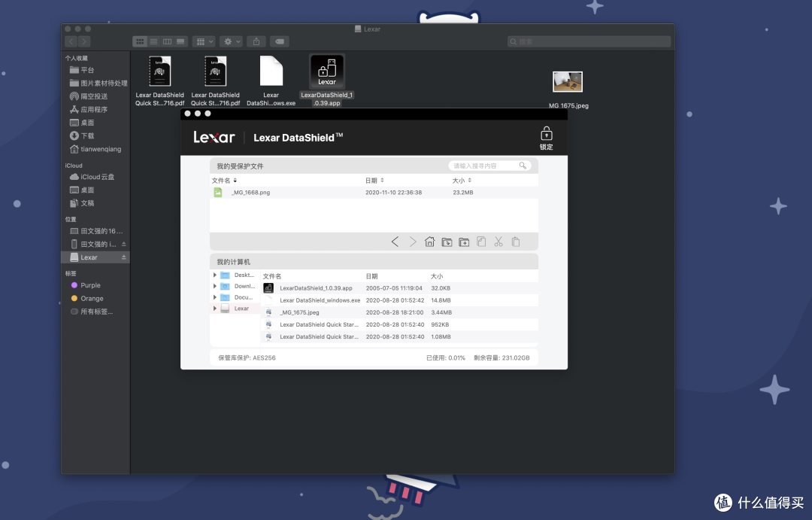Click Finder back navigation arrow
The image size is (812, 520).
point(71,41)
